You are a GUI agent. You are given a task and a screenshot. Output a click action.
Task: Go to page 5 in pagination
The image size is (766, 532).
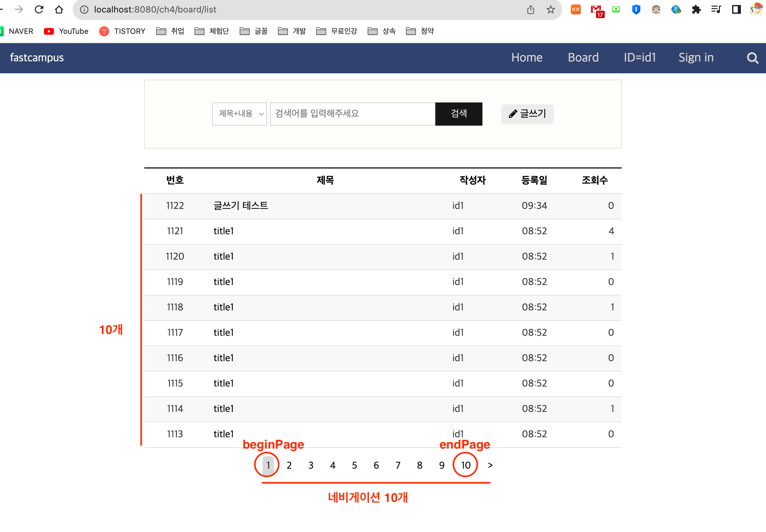[354, 465]
